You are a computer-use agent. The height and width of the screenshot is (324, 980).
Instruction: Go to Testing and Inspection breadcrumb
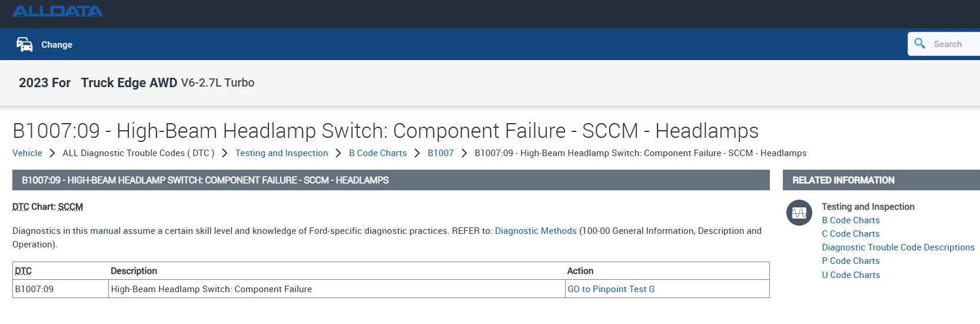pos(281,153)
